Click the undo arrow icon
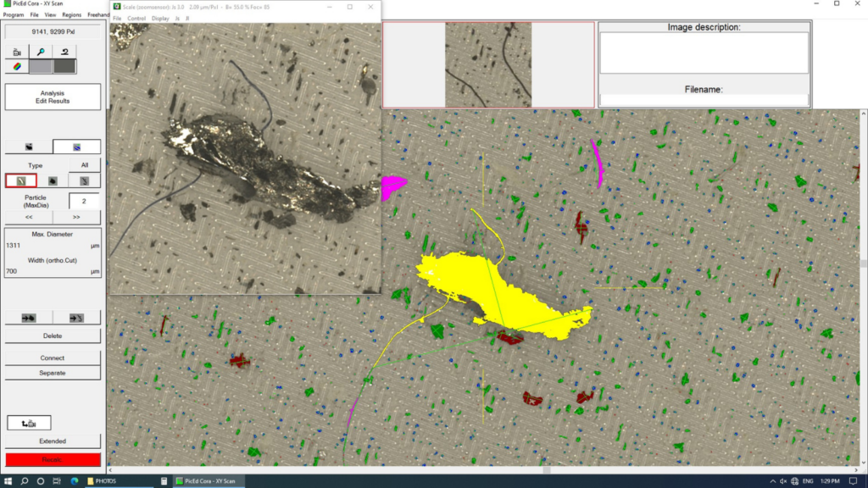Image resolution: width=868 pixels, height=488 pixels. point(64,52)
